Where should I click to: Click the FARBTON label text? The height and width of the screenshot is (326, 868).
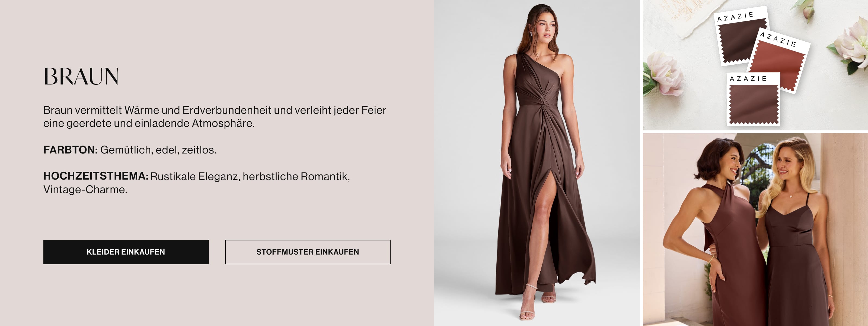tap(71, 149)
